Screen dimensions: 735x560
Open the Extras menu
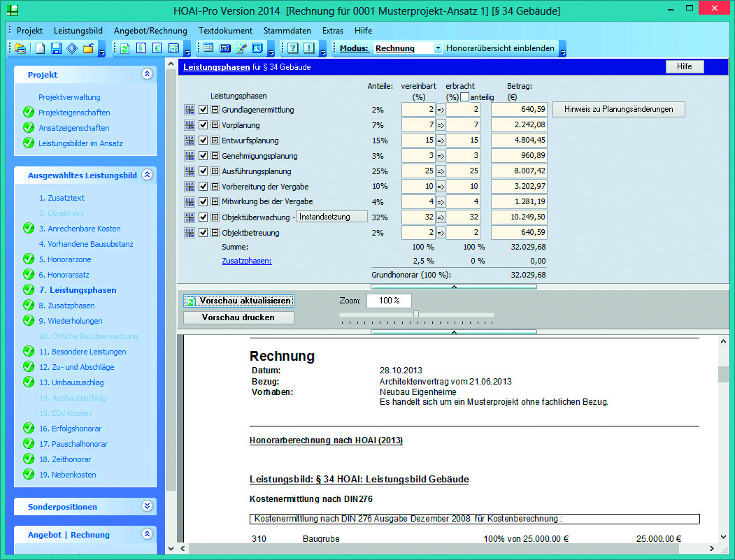[x=333, y=31]
